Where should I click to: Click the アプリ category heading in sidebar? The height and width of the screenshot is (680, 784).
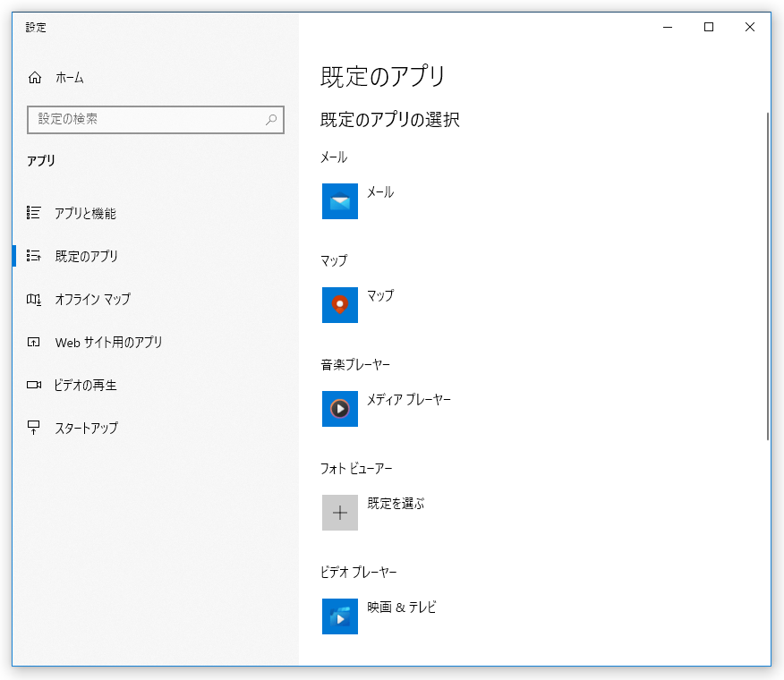coord(41,160)
